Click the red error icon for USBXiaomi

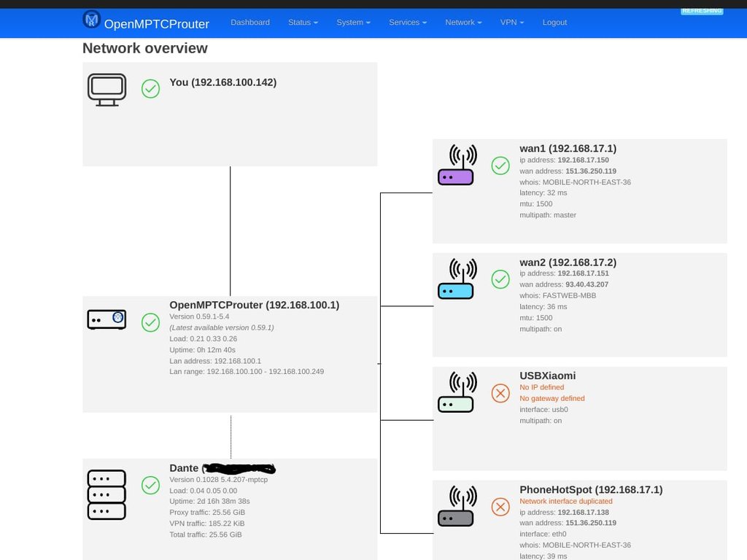[x=500, y=393]
